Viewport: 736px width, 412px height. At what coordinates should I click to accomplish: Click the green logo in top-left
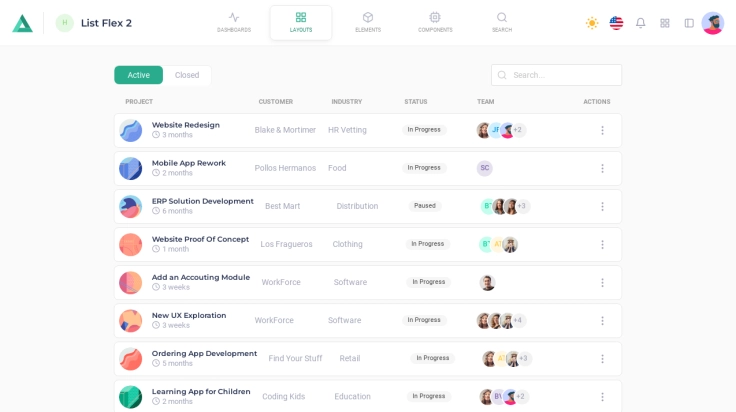[x=22, y=23]
